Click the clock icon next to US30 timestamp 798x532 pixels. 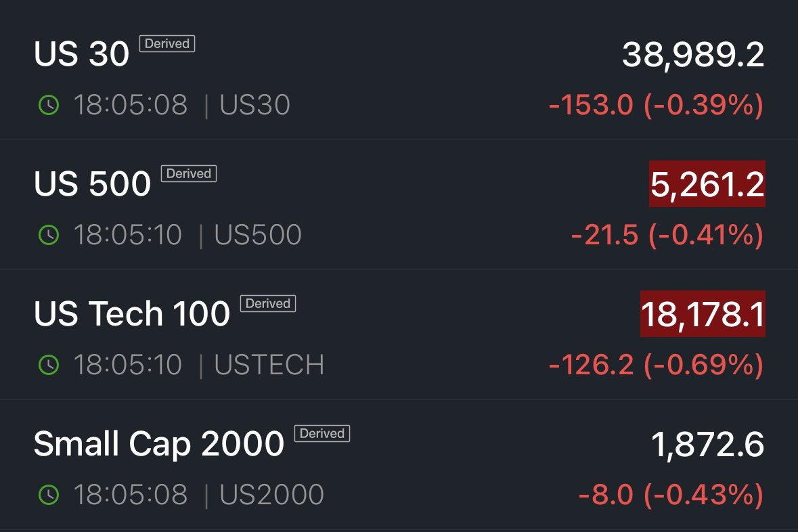tap(48, 105)
